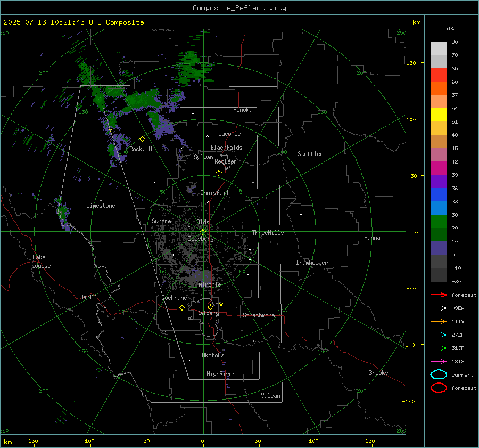Click the Lacombe town label

229,134
